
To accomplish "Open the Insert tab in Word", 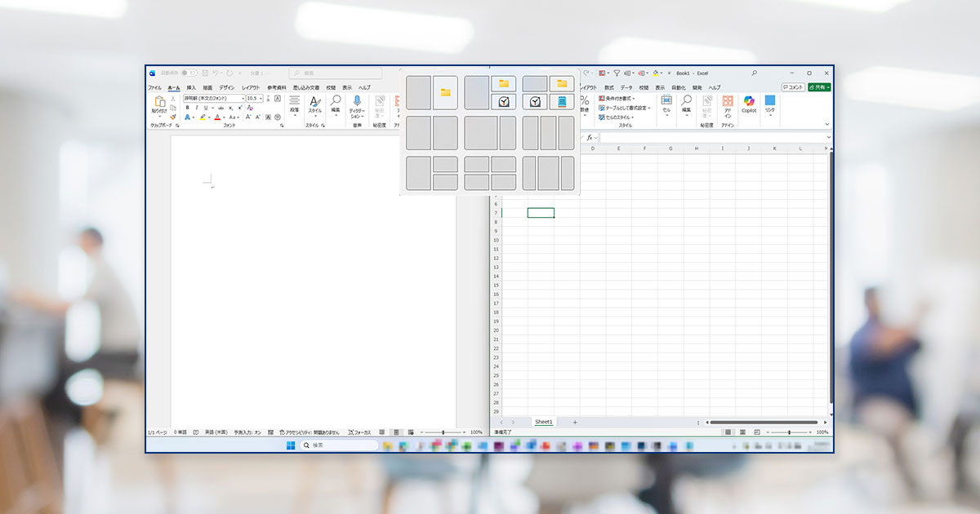I will 191,87.
